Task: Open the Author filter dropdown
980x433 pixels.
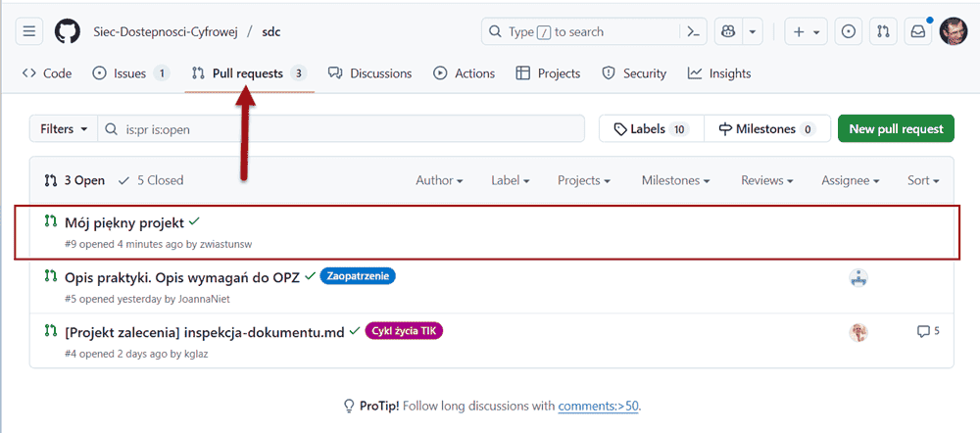Action: click(439, 180)
